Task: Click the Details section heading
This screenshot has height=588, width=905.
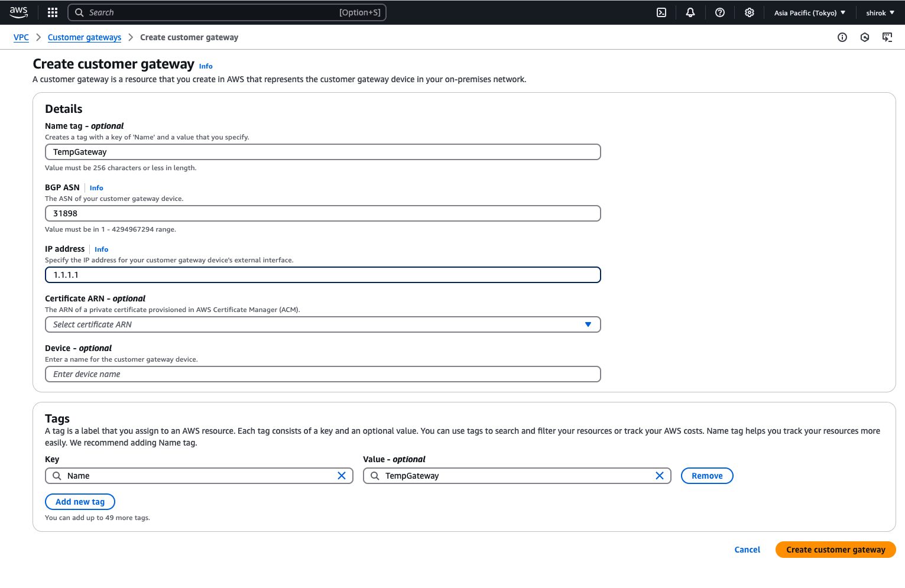Action: [64, 109]
